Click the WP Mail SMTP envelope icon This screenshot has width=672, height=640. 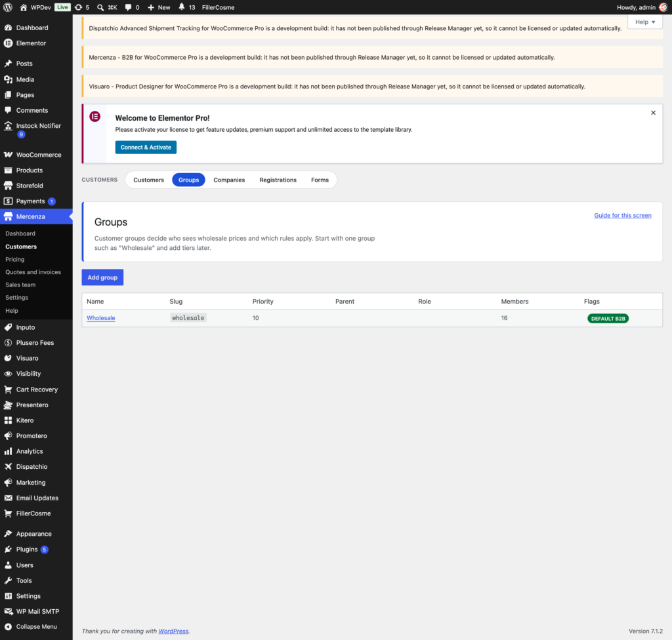point(8,611)
